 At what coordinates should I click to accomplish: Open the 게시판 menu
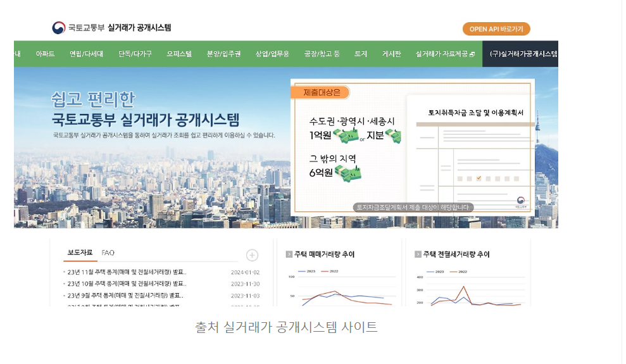pyautogui.click(x=392, y=54)
